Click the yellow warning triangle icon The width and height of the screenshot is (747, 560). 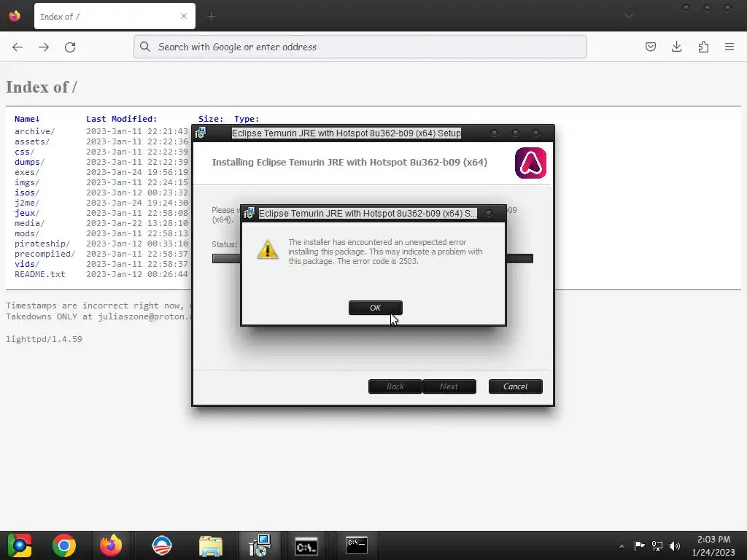tap(268, 249)
